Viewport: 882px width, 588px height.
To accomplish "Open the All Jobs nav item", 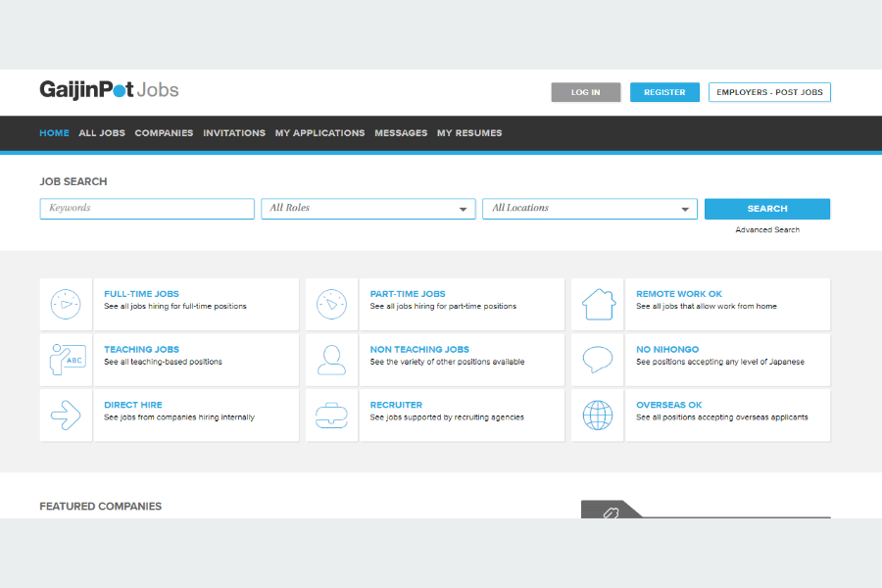I will (x=102, y=133).
